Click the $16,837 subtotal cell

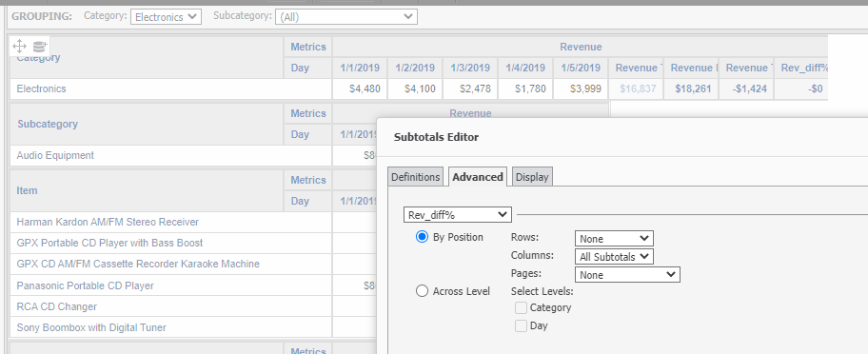[x=636, y=89]
